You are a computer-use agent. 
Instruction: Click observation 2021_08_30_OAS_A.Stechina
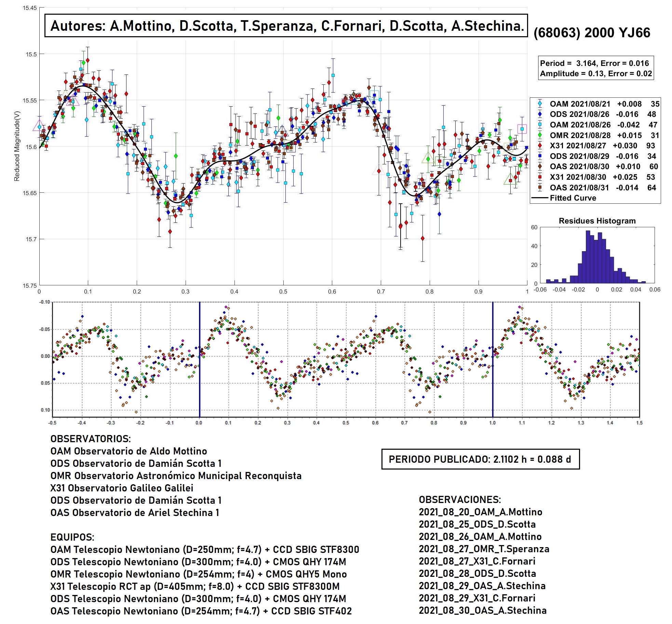click(x=483, y=610)
